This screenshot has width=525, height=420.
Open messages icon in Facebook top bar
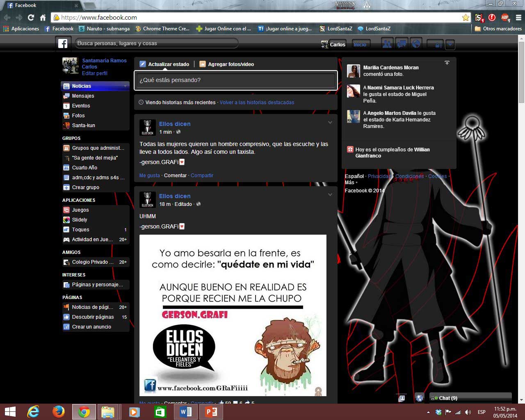pyautogui.click(x=402, y=44)
